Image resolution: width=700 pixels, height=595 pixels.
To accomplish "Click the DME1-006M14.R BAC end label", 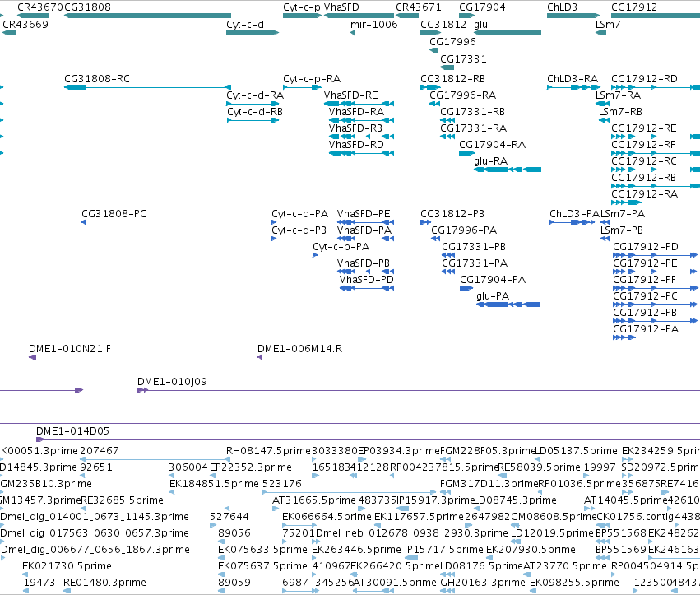I will point(299,348).
